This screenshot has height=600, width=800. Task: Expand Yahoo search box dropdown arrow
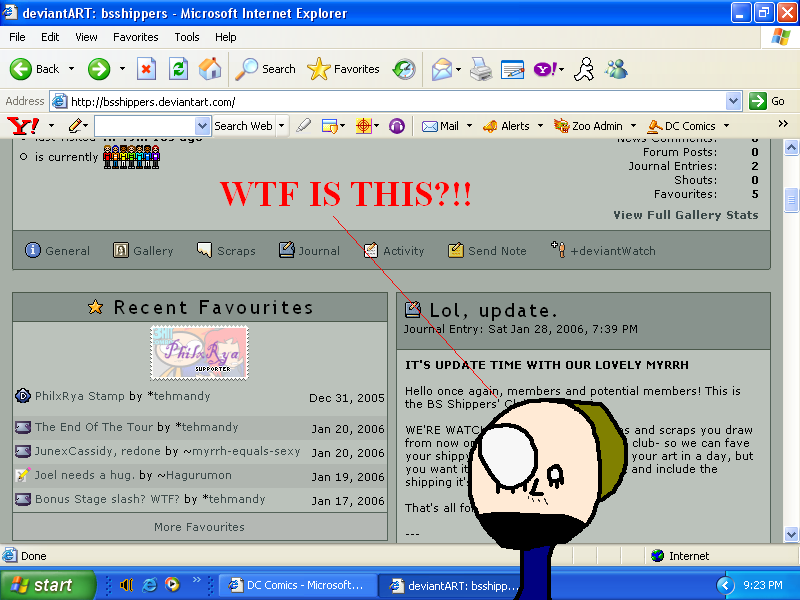[202, 126]
